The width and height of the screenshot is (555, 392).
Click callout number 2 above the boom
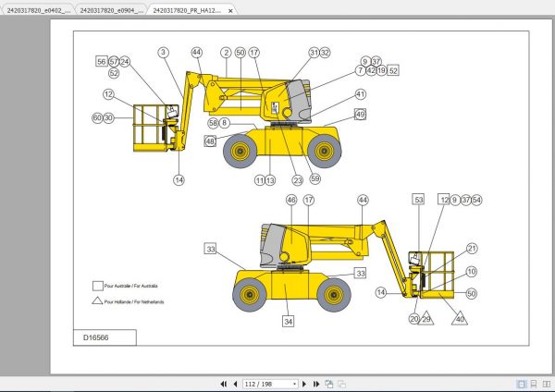pyautogui.click(x=226, y=53)
